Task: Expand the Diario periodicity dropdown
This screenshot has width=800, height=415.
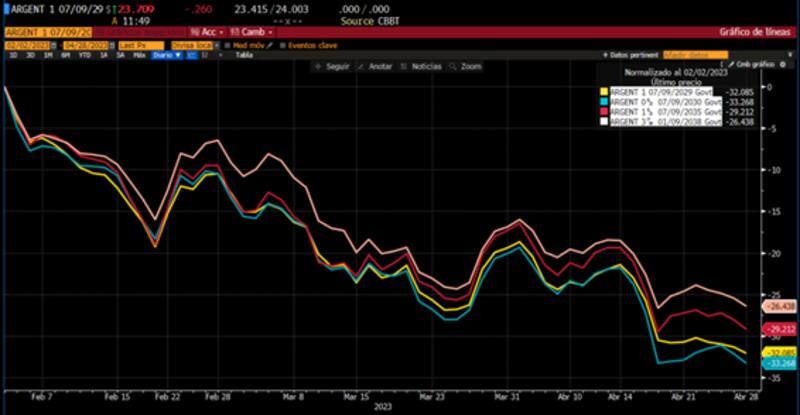Action: [x=163, y=55]
